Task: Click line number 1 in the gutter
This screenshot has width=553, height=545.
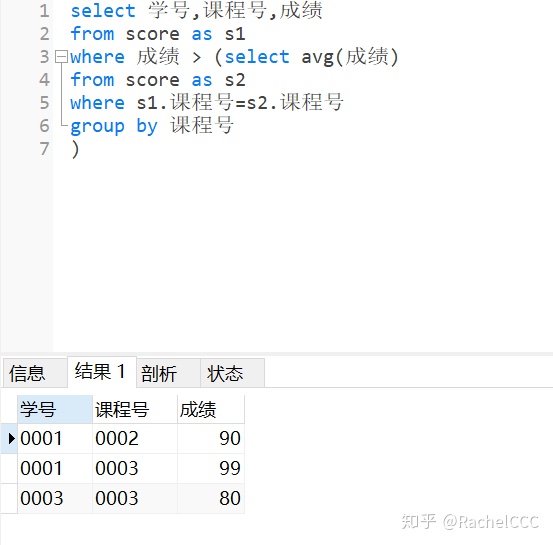Action: point(44,11)
